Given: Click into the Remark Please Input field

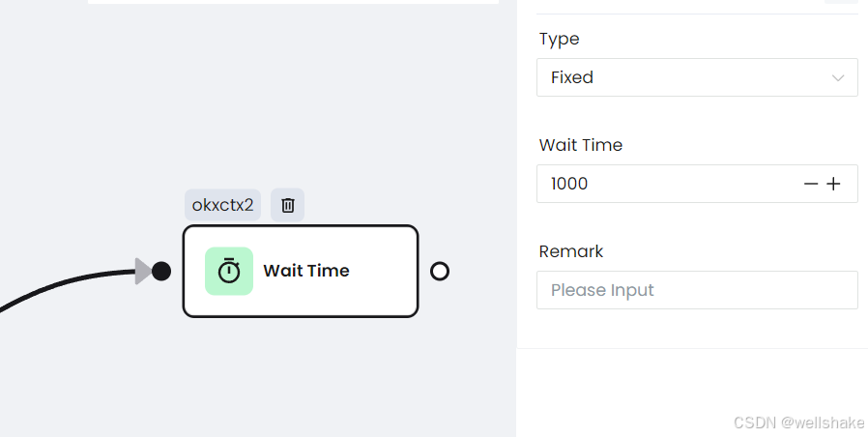Looking at the screenshot, I should point(697,290).
